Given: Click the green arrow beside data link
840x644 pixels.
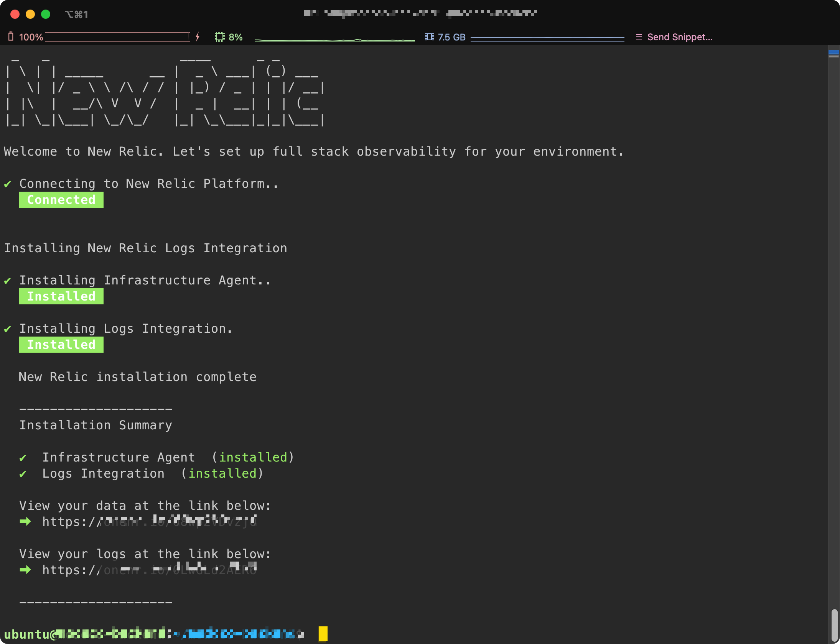Looking at the screenshot, I should click(25, 521).
